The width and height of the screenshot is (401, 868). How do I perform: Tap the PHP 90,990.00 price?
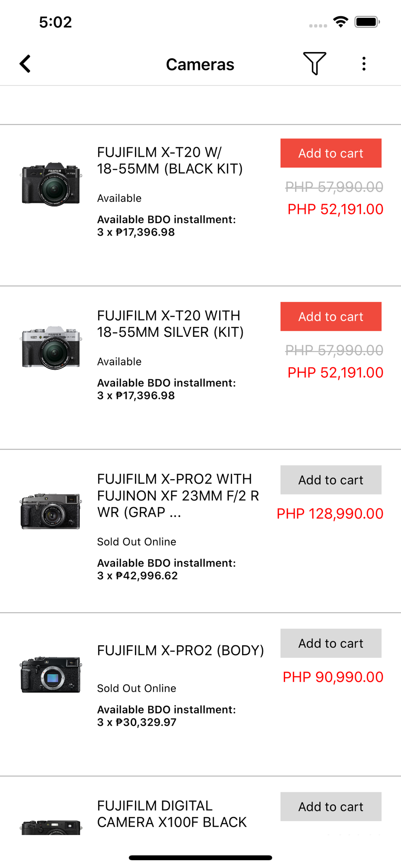tap(333, 677)
